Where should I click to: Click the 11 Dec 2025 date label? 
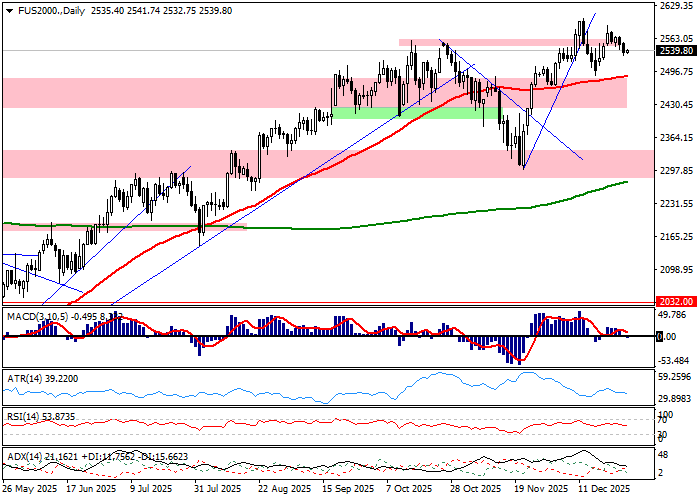point(603,489)
